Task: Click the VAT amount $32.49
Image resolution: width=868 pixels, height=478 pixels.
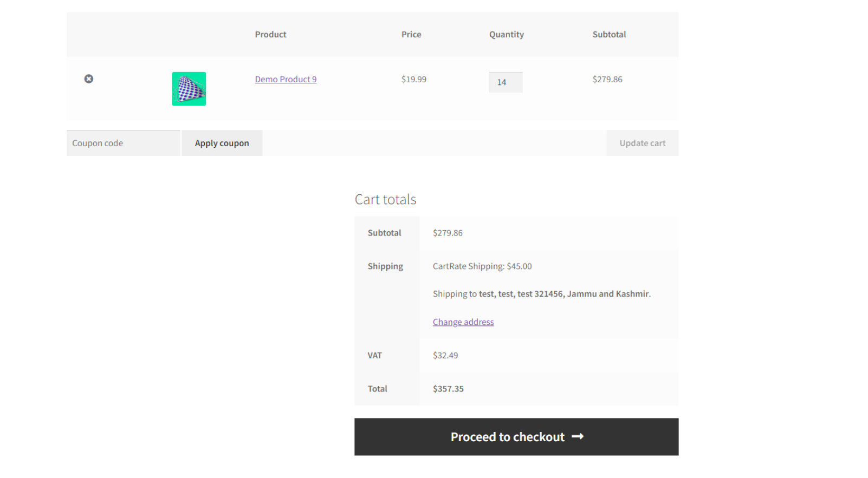Action: 445,356
